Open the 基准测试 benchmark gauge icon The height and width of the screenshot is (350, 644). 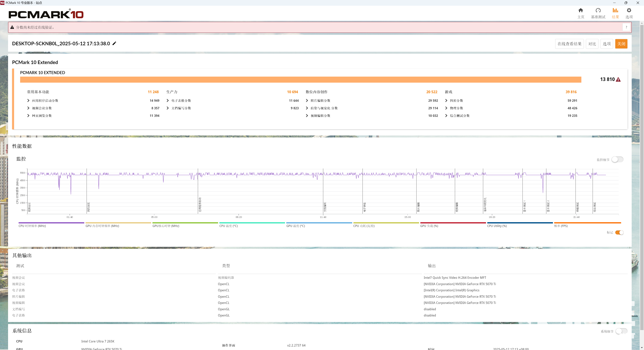[x=598, y=11]
